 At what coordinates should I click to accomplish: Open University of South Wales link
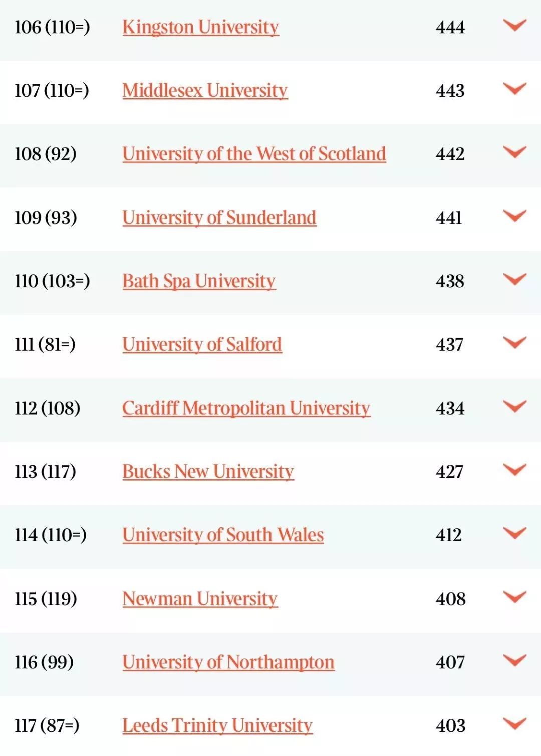(x=223, y=535)
